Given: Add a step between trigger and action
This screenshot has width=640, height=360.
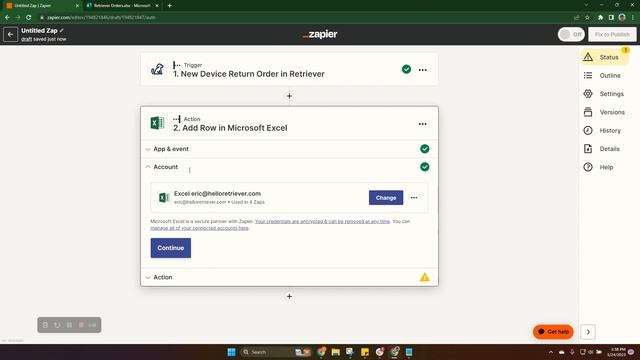Looking at the screenshot, I should point(289,96).
